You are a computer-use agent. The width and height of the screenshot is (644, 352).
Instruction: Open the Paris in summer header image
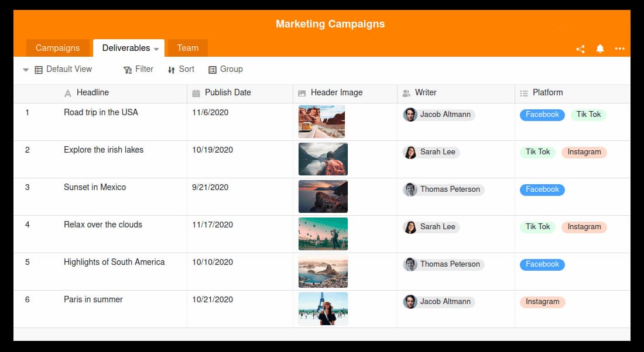(x=323, y=309)
